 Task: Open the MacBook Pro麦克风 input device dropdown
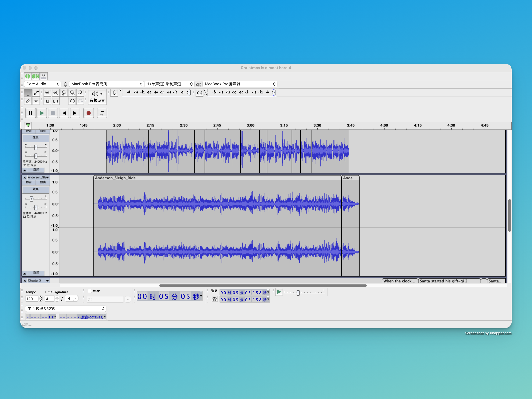click(107, 84)
